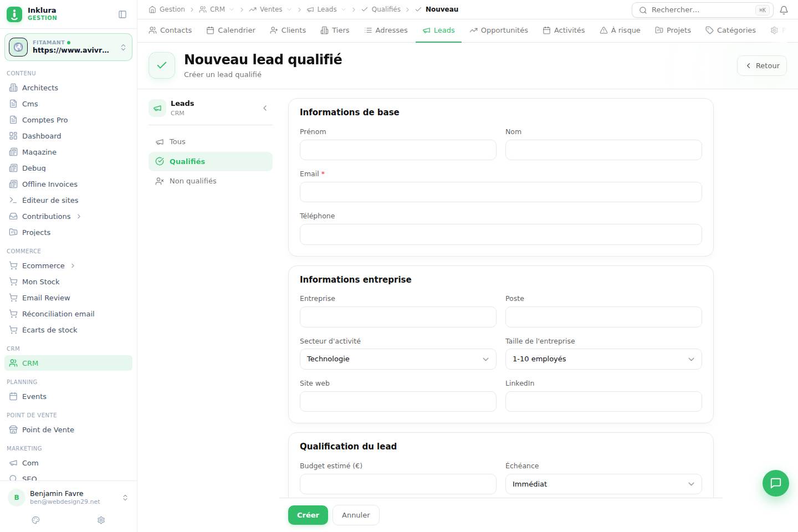Click the Budget estimé input field

pos(398,484)
